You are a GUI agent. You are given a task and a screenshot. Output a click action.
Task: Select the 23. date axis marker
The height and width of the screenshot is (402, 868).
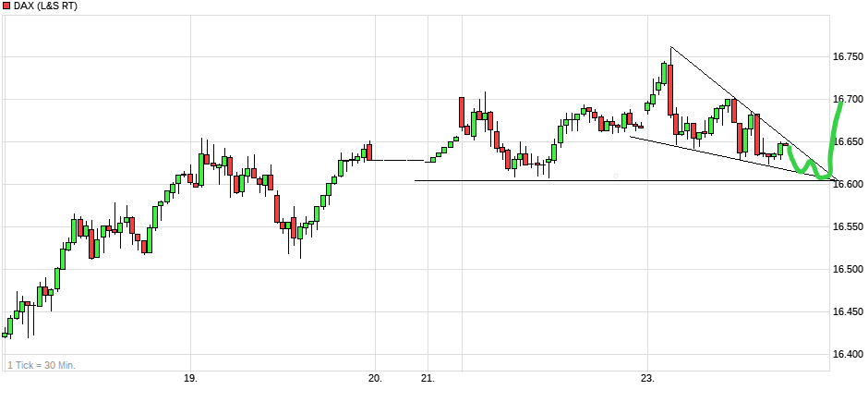(x=647, y=379)
